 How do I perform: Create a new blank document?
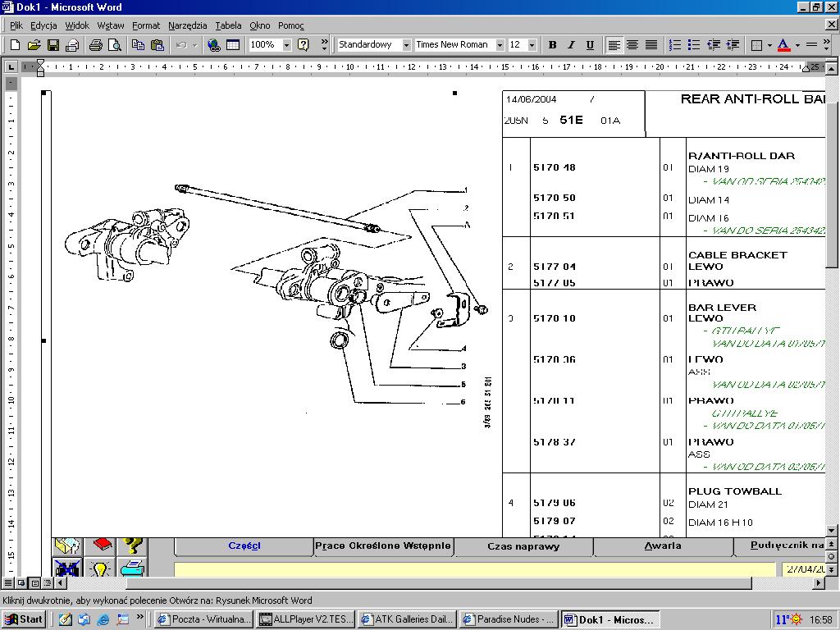(15, 45)
